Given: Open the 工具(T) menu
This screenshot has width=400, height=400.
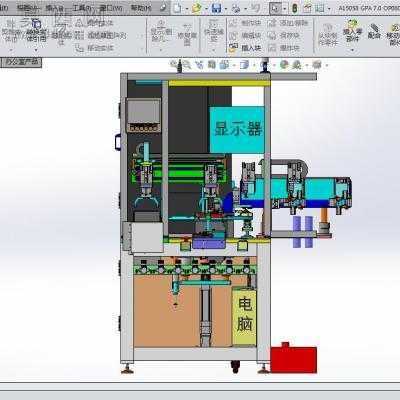Looking at the screenshot, I should [82, 7].
